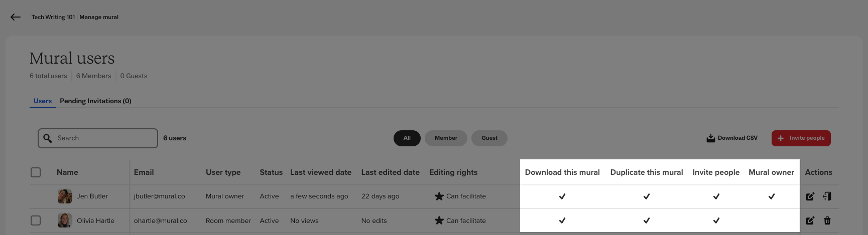This screenshot has height=235, width=868.
Task: Click the Download CSV icon
Action: (710, 138)
